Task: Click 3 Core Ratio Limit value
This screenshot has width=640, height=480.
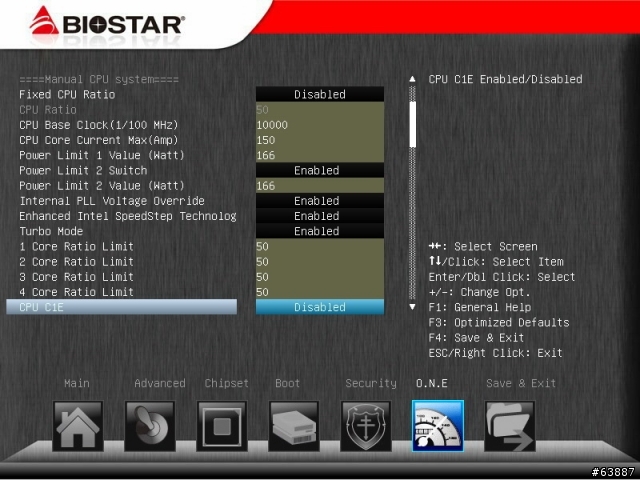Action: [x=320, y=277]
